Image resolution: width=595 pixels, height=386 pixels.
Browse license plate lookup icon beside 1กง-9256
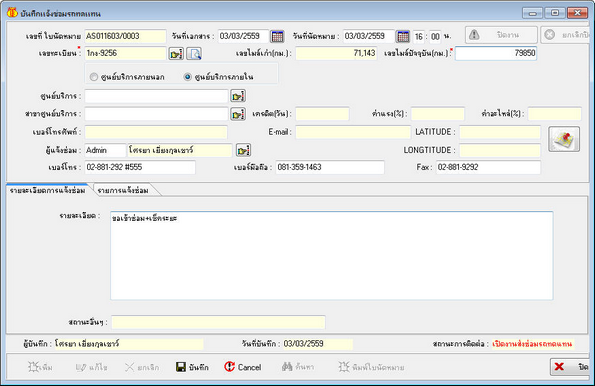[x=176, y=54]
